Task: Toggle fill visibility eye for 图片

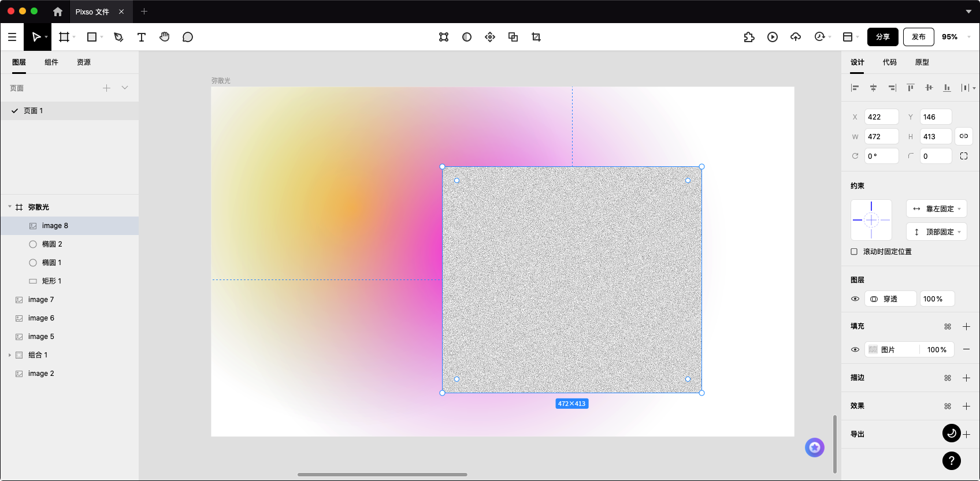Action: 855,350
